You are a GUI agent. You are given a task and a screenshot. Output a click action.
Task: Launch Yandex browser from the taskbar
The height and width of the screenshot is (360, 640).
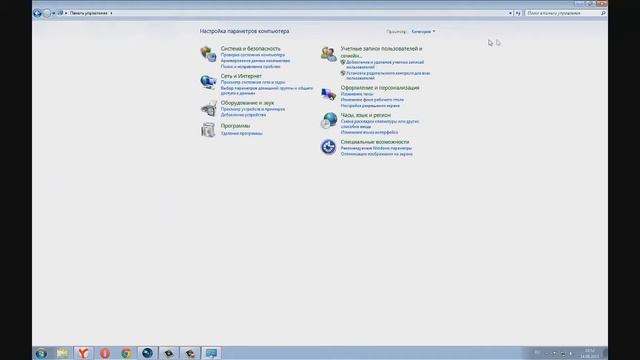84,353
